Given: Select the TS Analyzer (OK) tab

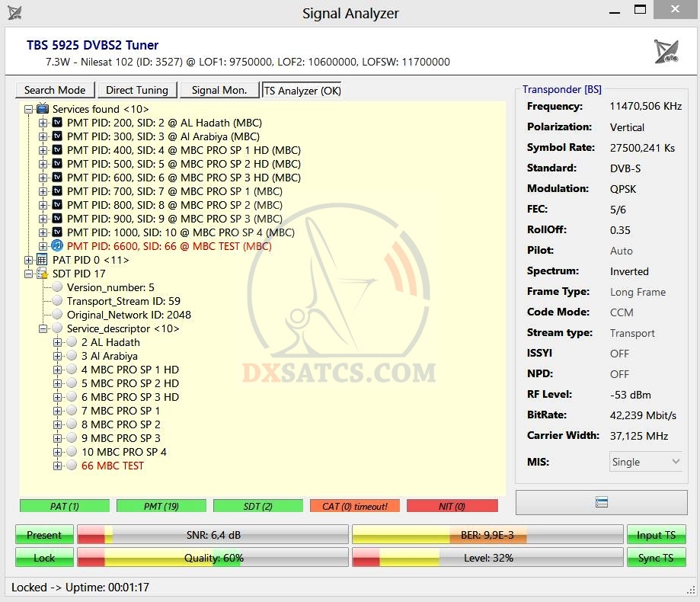Looking at the screenshot, I should point(302,90).
